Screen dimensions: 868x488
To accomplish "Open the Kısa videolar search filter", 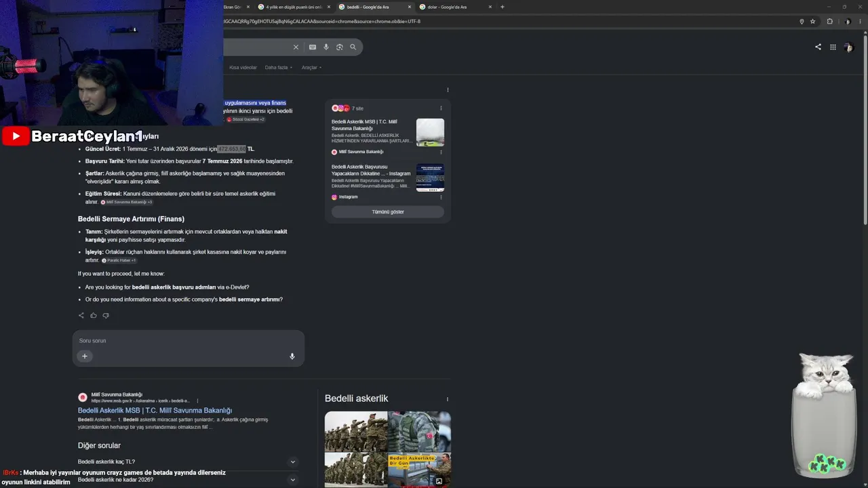I will pos(243,68).
